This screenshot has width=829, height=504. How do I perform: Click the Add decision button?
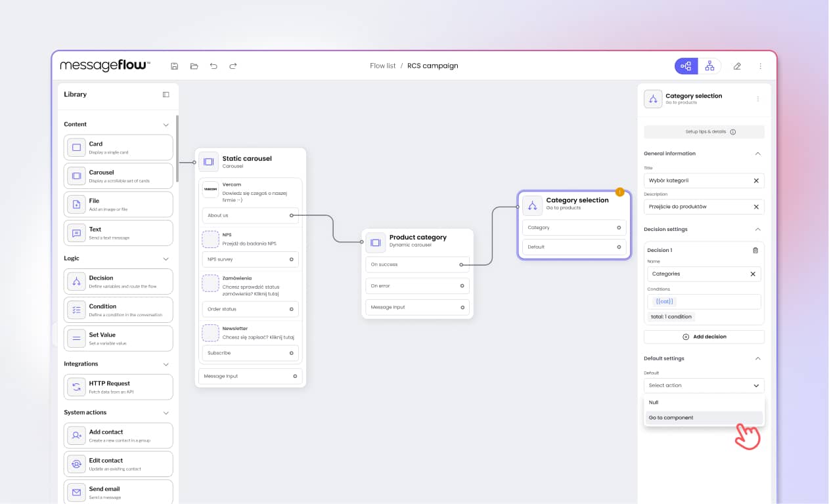[704, 337]
